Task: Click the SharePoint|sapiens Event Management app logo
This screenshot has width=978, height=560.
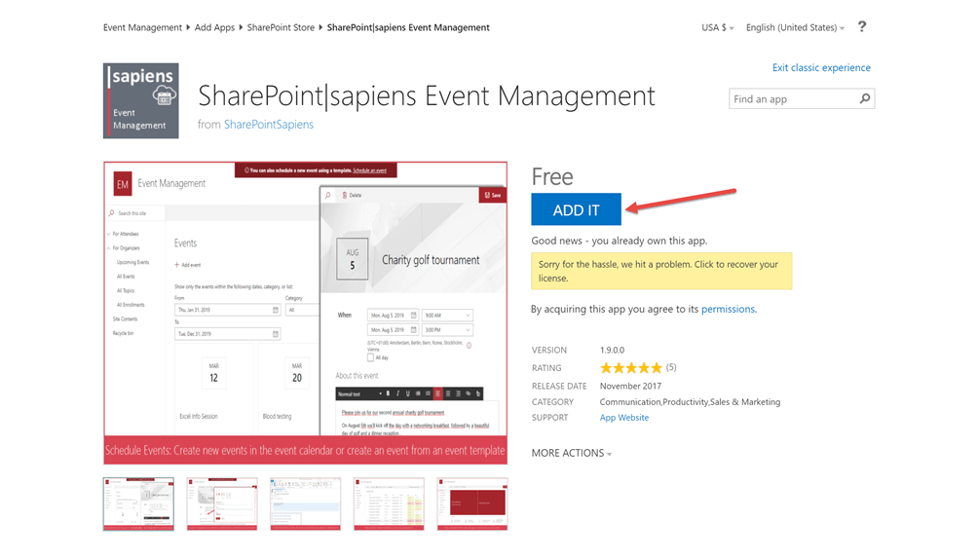Action: [140, 100]
